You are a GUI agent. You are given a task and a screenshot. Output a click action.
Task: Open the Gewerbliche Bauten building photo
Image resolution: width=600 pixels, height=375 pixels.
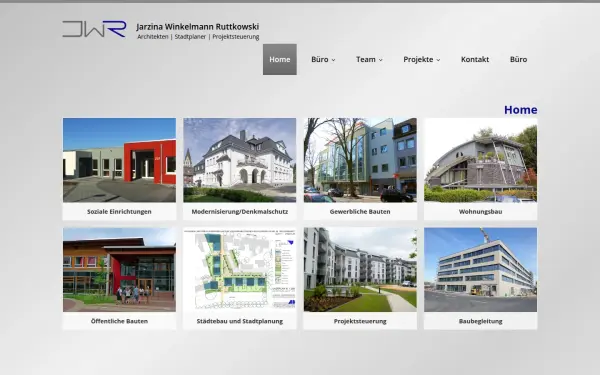[360, 160]
